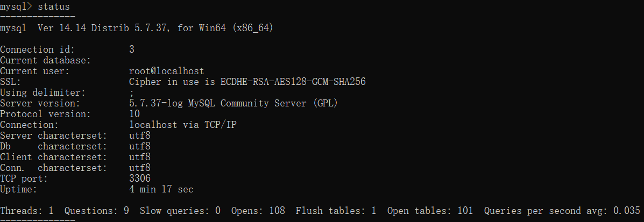Click the root@localhost current user value
644x222 pixels.
pos(166,71)
